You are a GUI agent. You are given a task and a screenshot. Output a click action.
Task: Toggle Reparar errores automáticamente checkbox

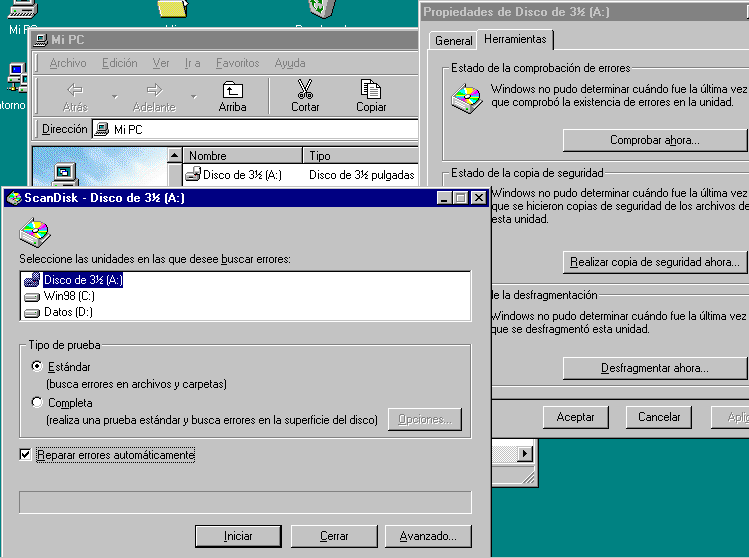pyautogui.click(x=25, y=454)
